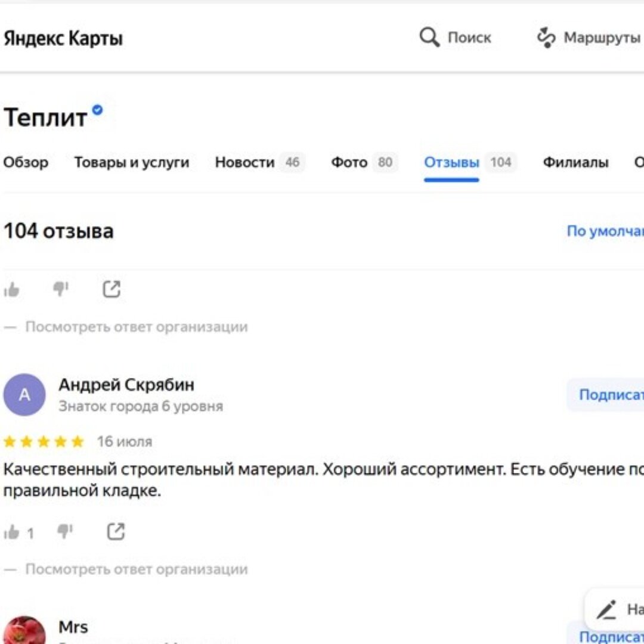
Task: Open the Товары и услуги tab
Action: tap(131, 162)
